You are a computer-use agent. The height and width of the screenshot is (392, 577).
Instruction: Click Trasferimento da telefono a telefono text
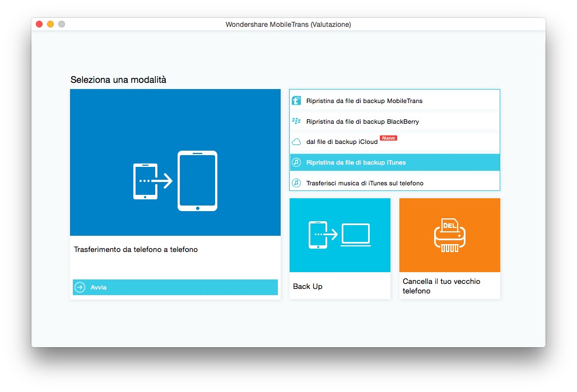136,249
